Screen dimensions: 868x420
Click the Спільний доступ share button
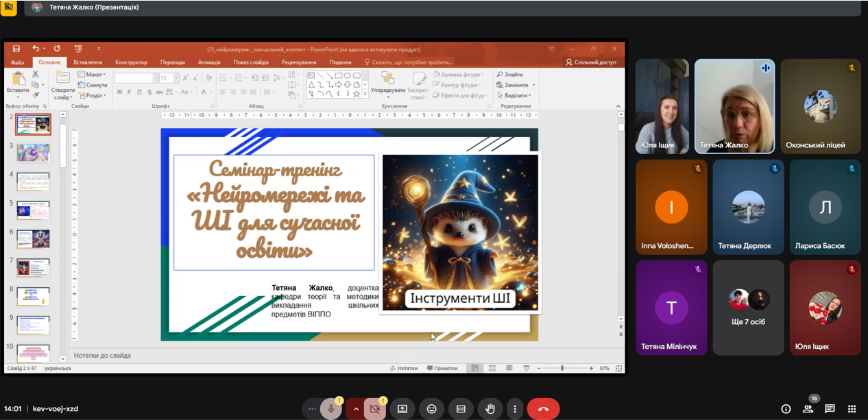coord(590,62)
